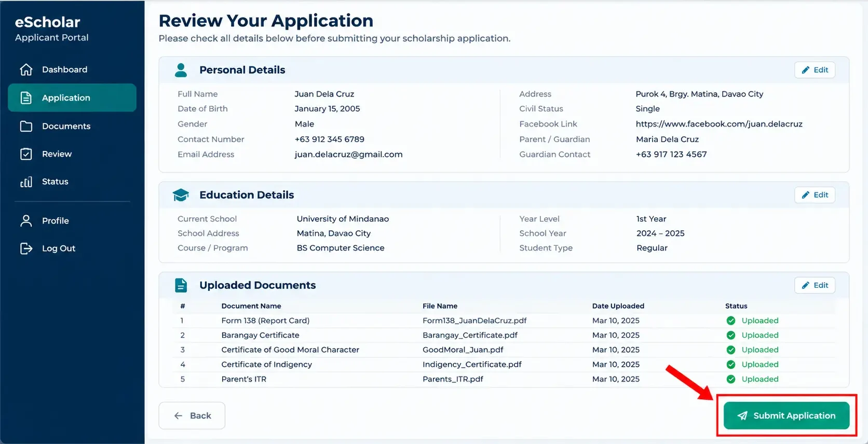868x444 pixels.
Task: Click the email juan.delacruz@gmail.com
Action: tap(348, 155)
